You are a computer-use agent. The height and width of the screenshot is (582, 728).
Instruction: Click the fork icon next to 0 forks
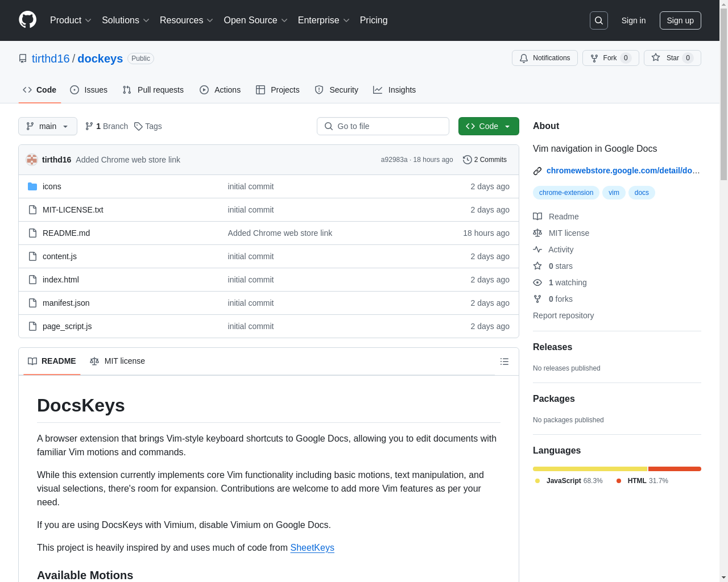[537, 299]
